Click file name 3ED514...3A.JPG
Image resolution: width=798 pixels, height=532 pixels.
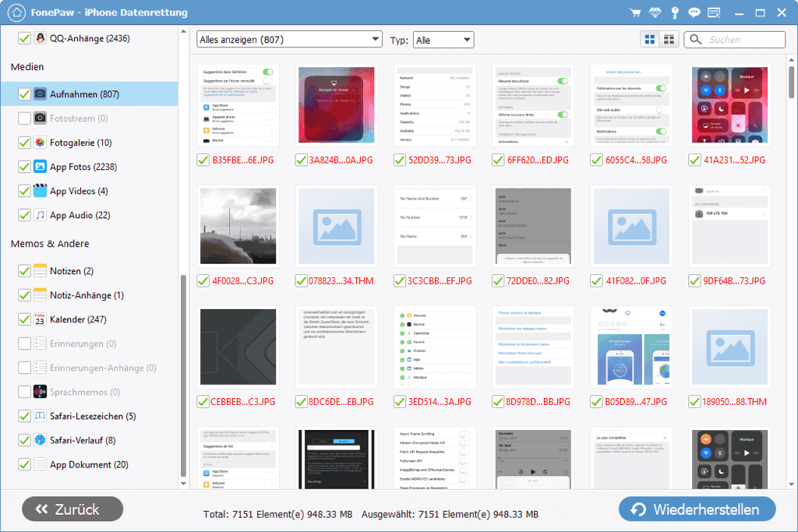pos(440,402)
